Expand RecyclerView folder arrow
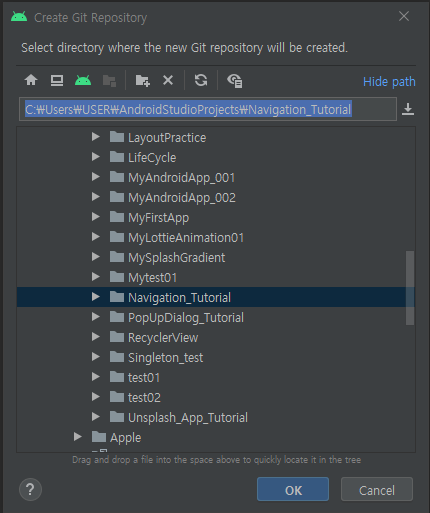Viewport: 430px width, 513px height. [96, 337]
